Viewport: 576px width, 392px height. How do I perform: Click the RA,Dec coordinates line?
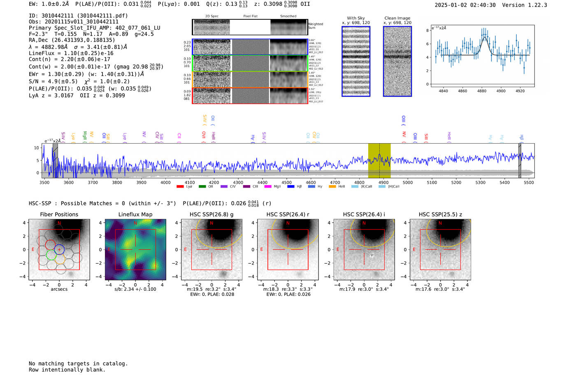pos(72,40)
